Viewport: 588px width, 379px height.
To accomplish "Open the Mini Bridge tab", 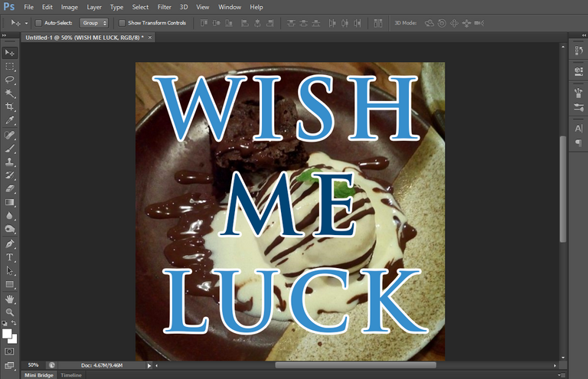I will [x=39, y=375].
